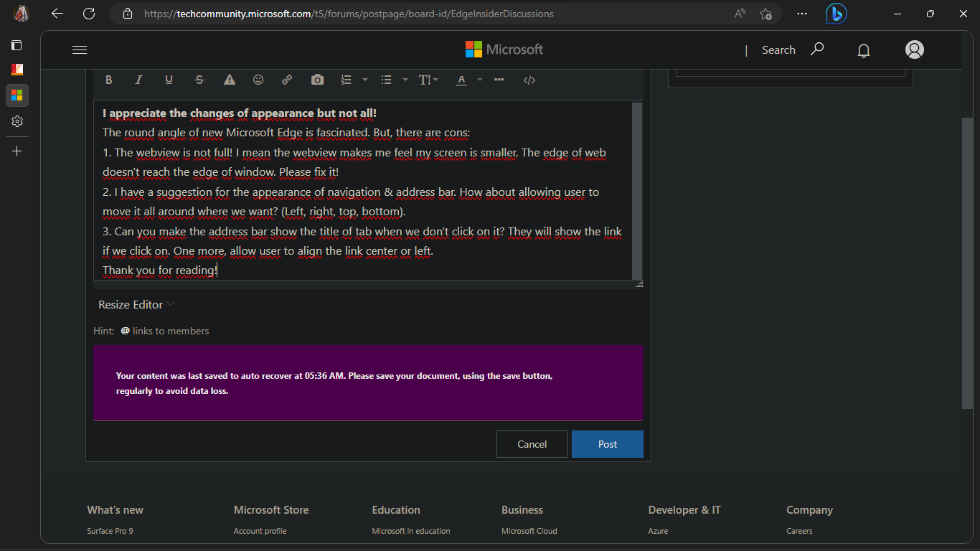Open the emoji picker
Screen dimensions: 980x551
point(258,80)
